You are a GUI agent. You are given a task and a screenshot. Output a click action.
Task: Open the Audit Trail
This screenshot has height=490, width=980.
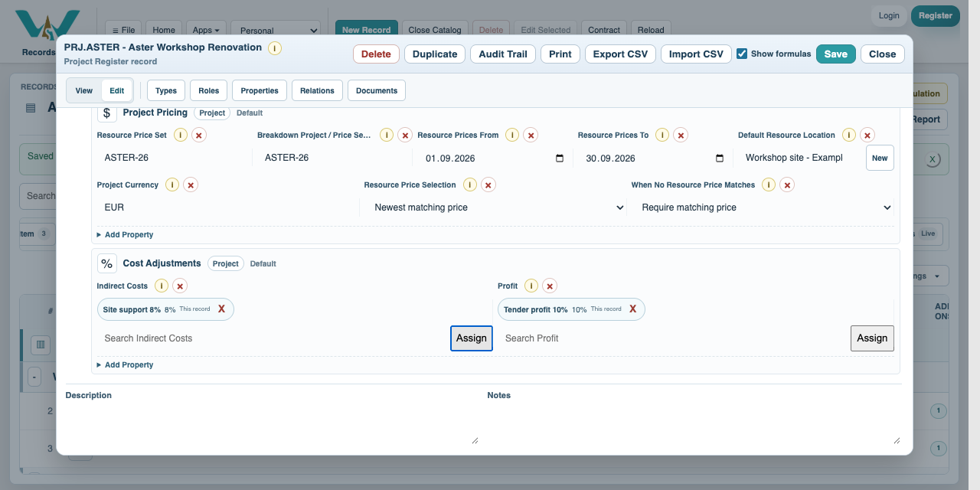point(503,54)
